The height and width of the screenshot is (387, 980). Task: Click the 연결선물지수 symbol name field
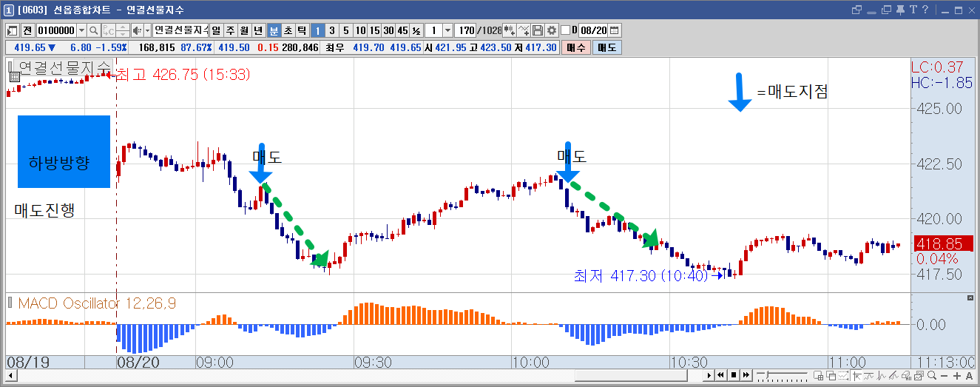[x=180, y=30]
